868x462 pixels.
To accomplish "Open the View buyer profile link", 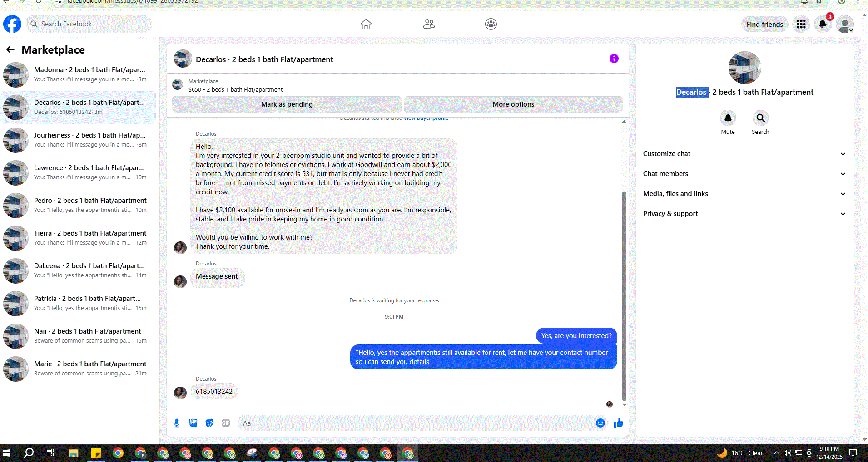I will click(426, 118).
